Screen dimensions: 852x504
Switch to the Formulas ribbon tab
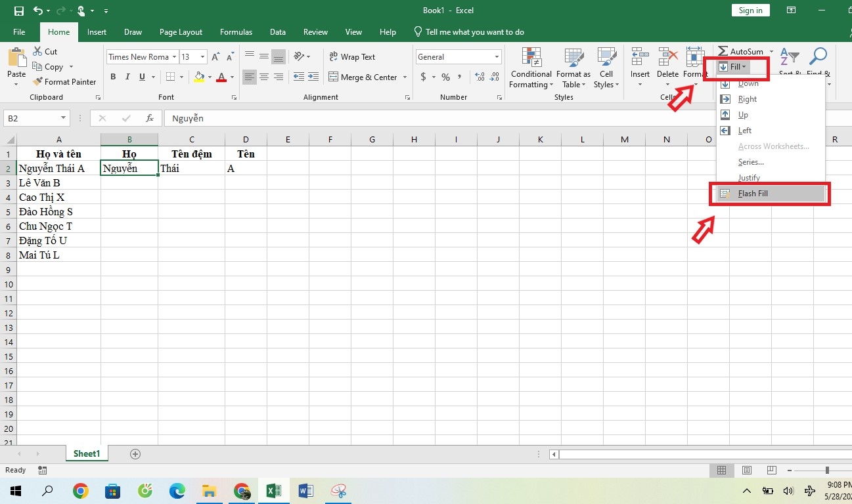tap(236, 31)
